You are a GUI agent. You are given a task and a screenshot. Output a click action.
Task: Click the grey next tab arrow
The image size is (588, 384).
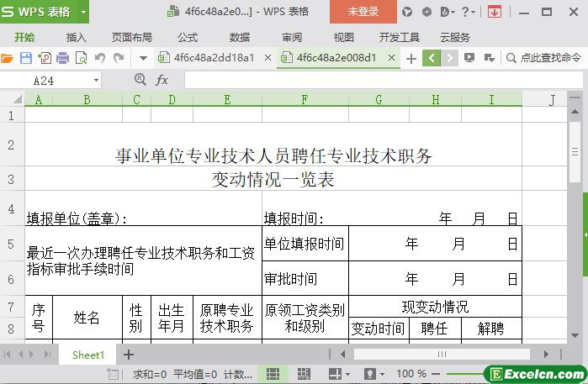point(449,58)
